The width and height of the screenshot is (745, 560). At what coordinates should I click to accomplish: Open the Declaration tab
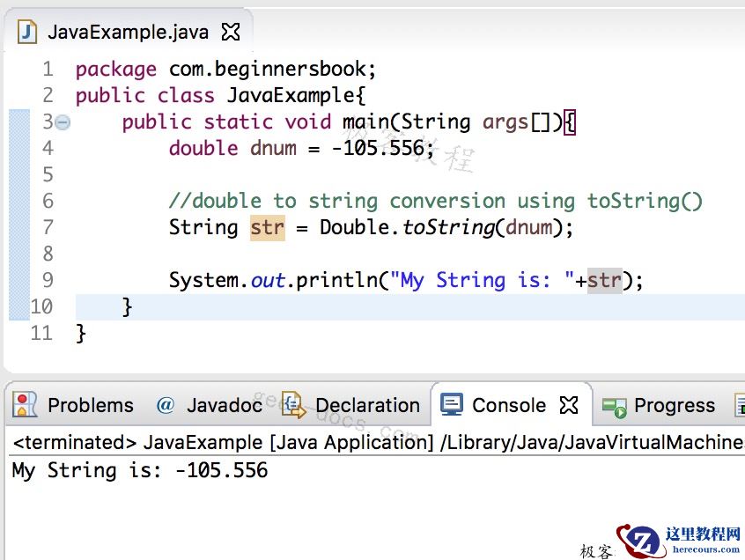tap(368, 405)
